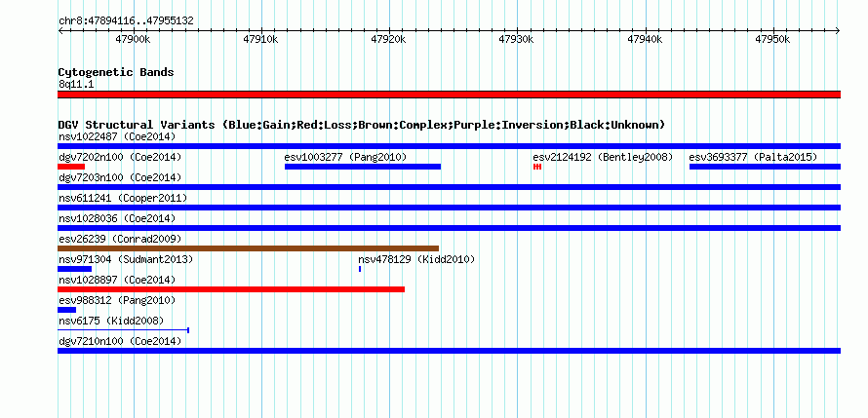
Task: Open the nsv478129 (Kidd2010) label
Action: pyautogui.click(x=416, y=259)
